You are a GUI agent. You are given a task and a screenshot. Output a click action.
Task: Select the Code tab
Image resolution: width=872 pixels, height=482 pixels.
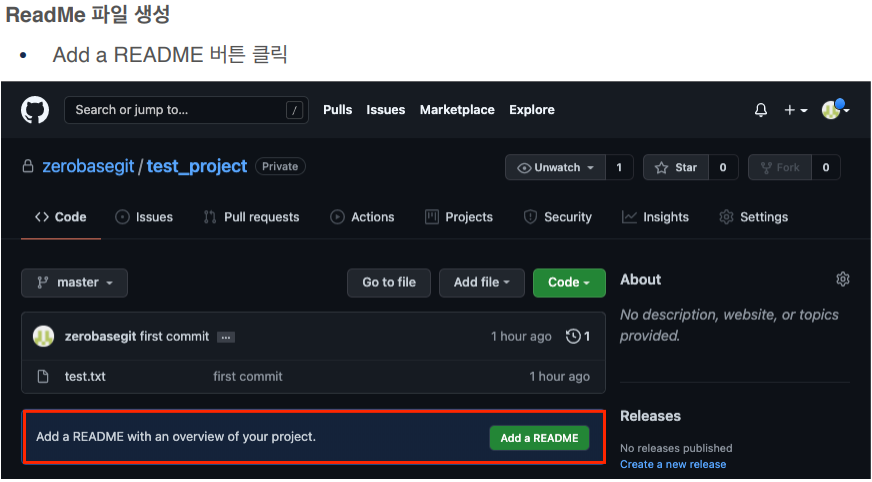(61, 217)
